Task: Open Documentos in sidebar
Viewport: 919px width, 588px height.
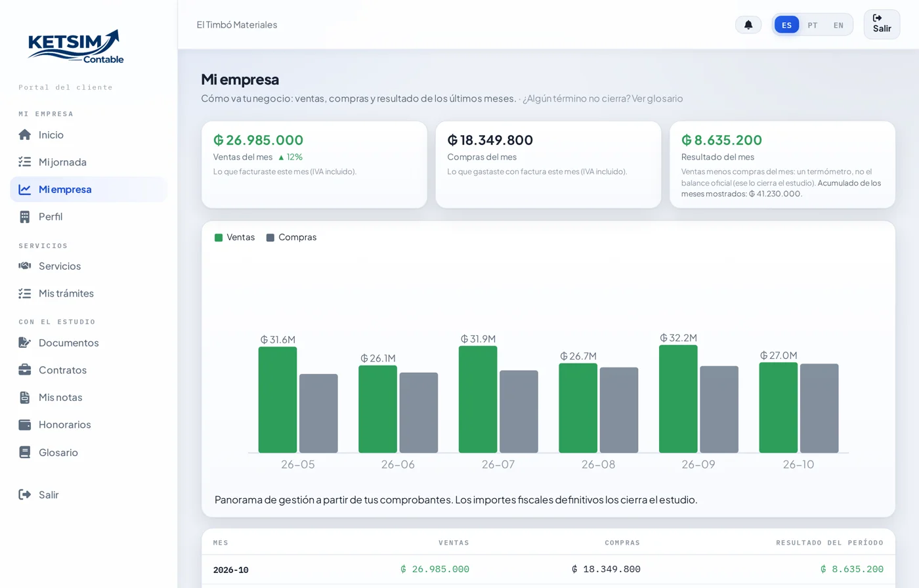Action: 89,343
